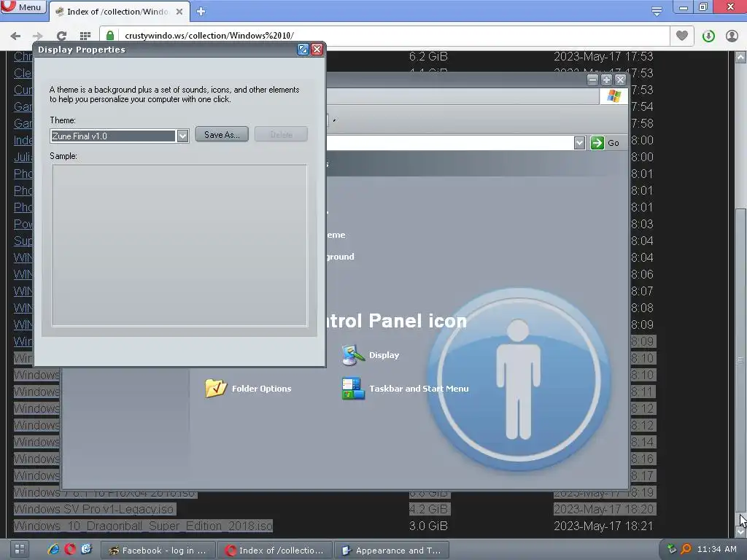Click the Go button in Control Panel

click(605, 143)
